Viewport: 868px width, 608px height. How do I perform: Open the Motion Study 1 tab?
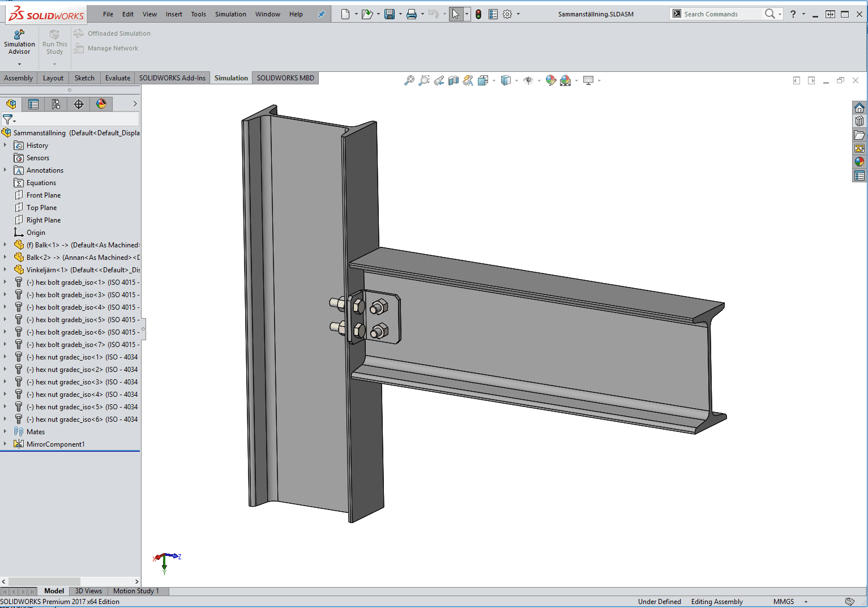point(136,591)
